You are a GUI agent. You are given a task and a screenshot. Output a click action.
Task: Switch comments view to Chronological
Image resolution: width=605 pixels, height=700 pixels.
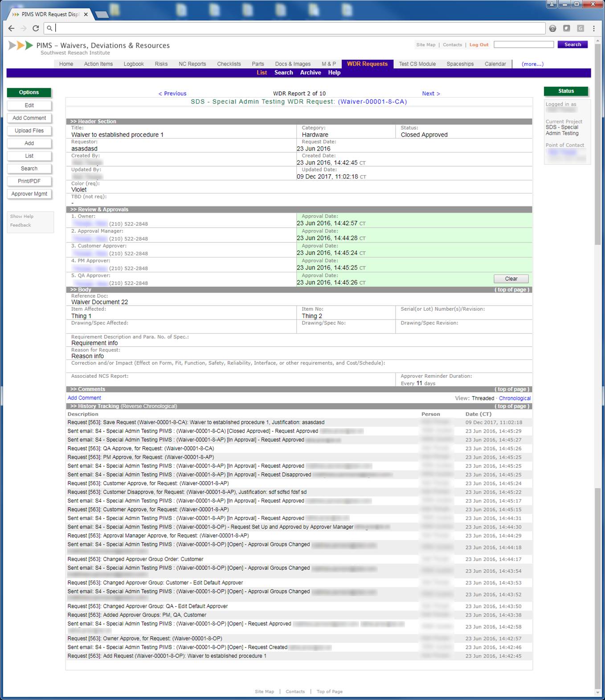(x=515, y=398)
